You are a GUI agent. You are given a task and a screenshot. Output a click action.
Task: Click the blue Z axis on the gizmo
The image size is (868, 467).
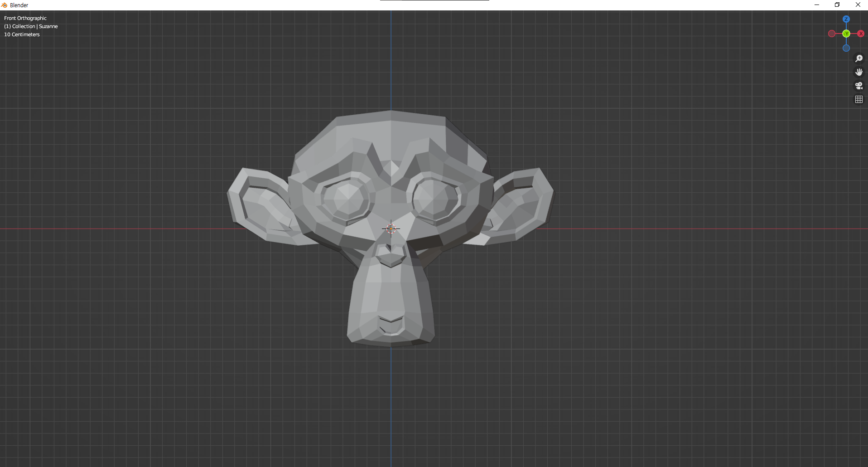[x=846, y=19]
